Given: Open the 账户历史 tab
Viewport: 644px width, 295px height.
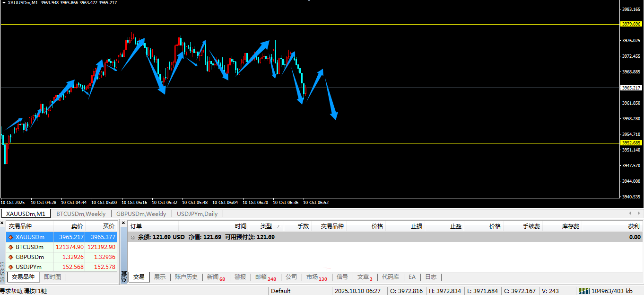Looking at the screenshot, I should point(186,277).
